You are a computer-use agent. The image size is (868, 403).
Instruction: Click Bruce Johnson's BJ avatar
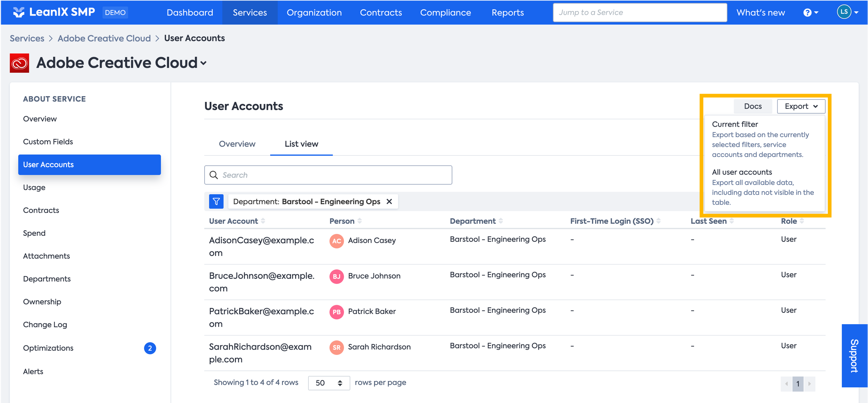coord(336,276)
